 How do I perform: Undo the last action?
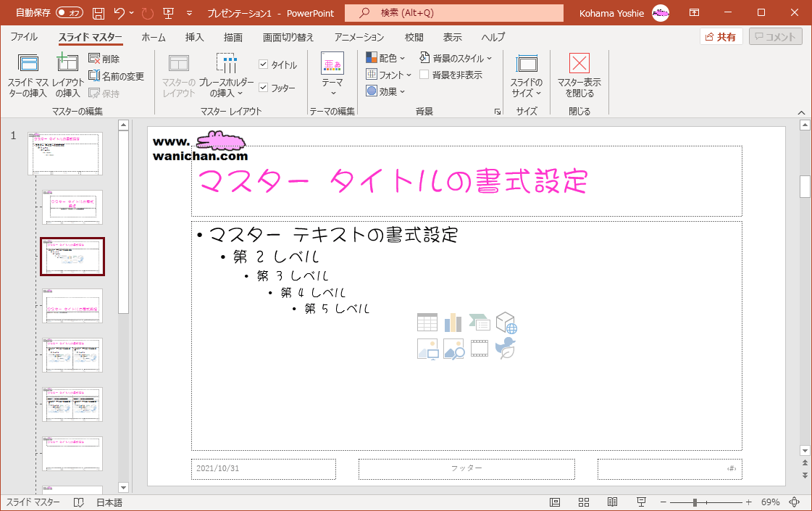(119, 13)
